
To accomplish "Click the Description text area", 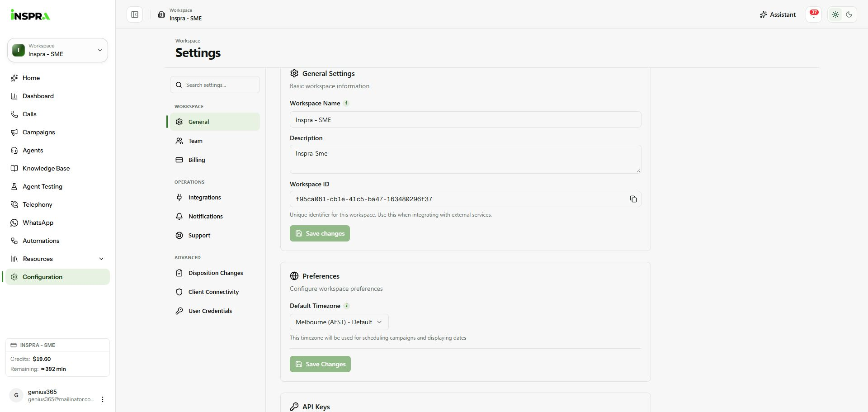I will tap(465, 159).
